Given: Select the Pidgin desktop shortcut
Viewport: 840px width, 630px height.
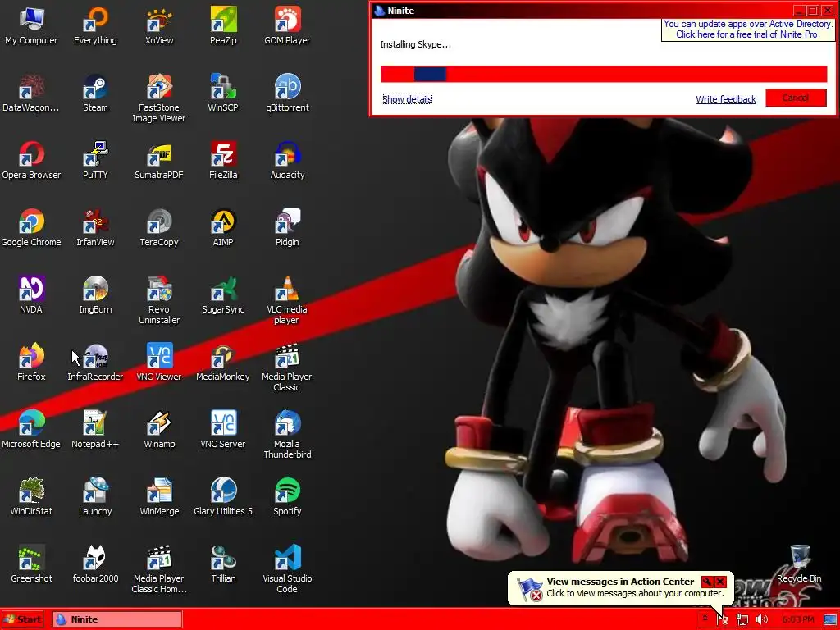Looking at the screenshot, I should pos(287,228).
